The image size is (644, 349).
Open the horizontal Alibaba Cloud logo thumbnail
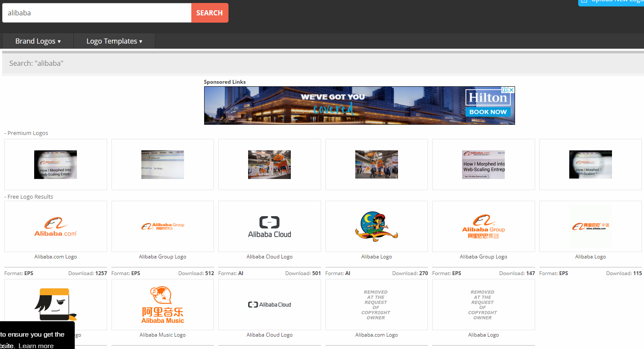(269, 305)
